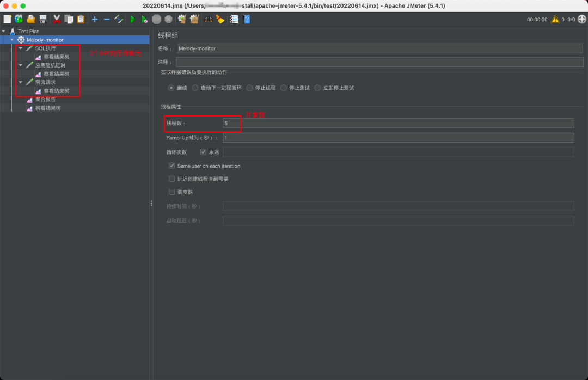The width and height of the screenshot is (588, 380).
Task: Click the Clear results broom icon
Action: pyautogui.click(x=182, y=19)
